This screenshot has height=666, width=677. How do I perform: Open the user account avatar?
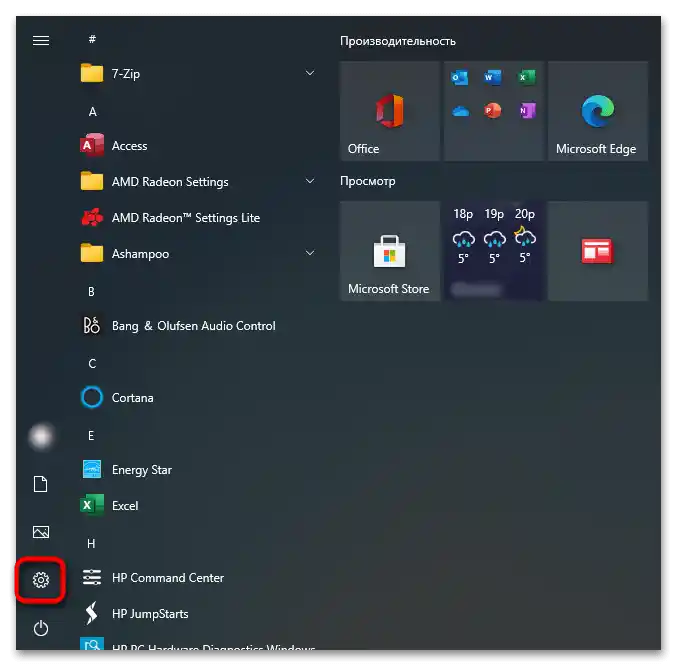click(x=41, y=436)
